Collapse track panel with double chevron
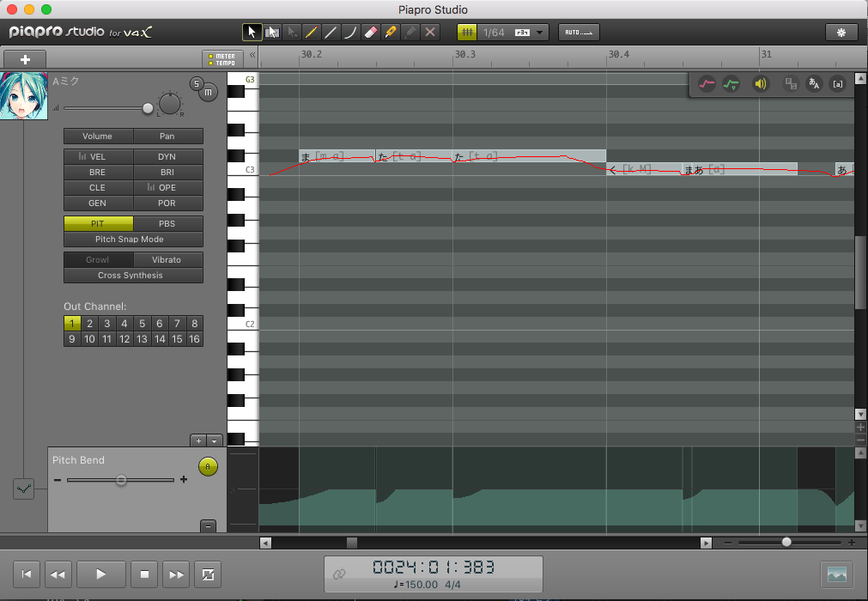 [252, 55]
